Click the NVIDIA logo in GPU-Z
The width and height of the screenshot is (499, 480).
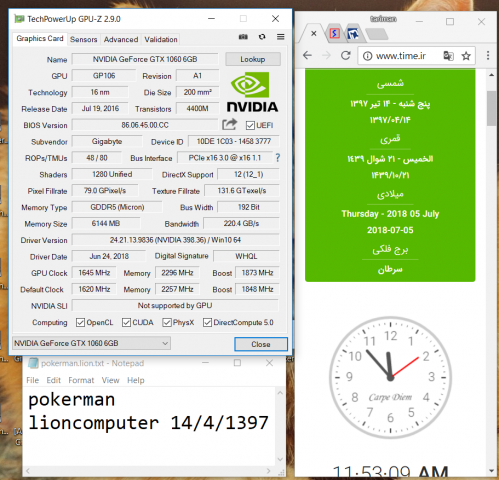[x=252, y=92]
